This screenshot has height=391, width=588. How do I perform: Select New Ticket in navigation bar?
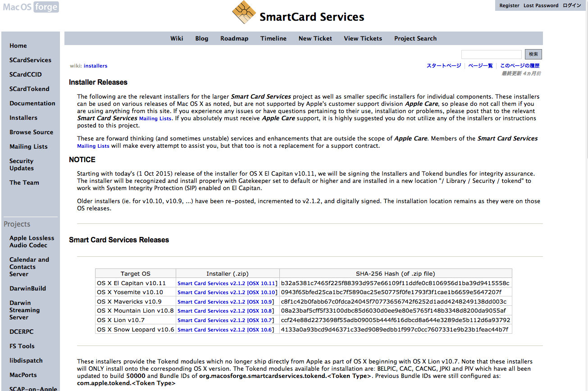315,38
